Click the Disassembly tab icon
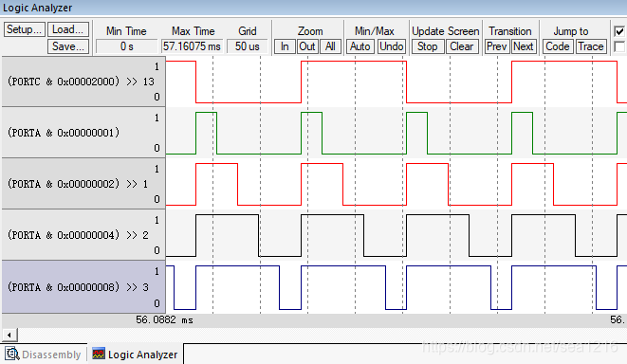This screenshot has width=627, height=364. (x=12, y=354)
